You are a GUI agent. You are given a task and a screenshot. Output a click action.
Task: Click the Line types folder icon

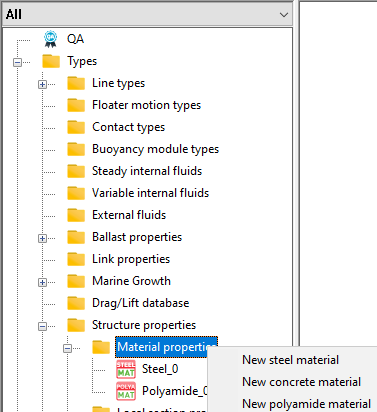click(x=76, y=83)
